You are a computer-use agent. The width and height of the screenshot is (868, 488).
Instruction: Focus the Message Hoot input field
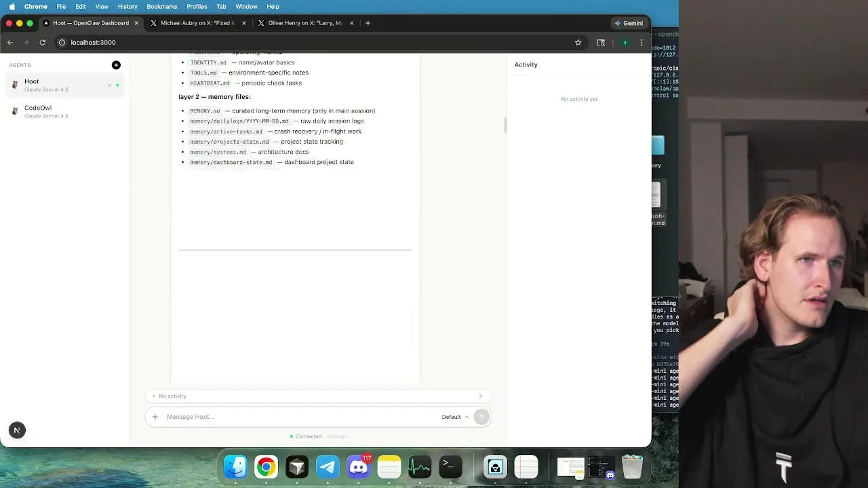(298, 417)
